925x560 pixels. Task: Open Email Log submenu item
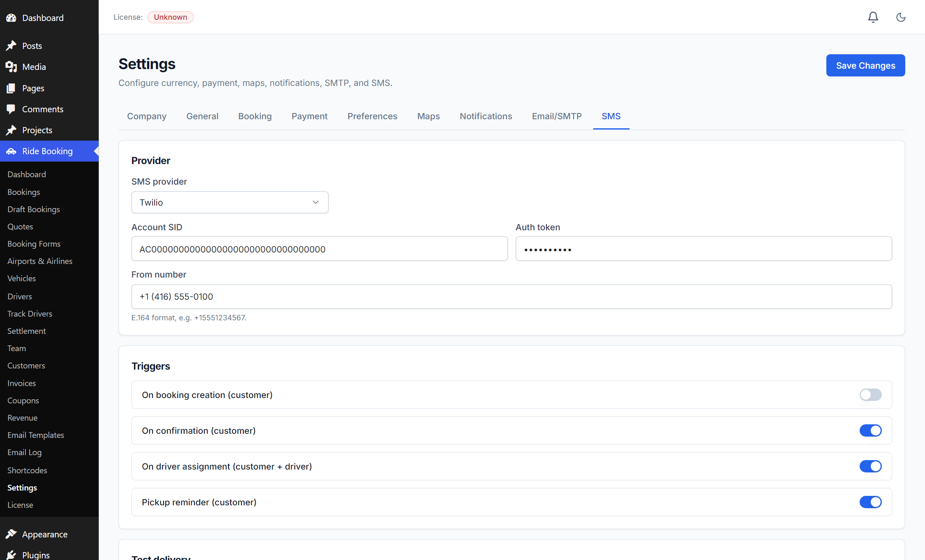[x=24, y=452]
